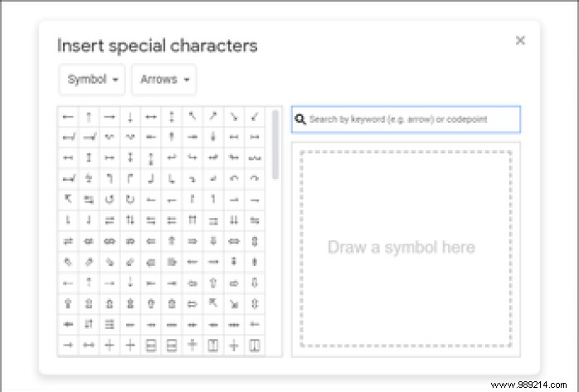
Task: Select the white hollow upwards arrow ⇧
Action: [213, 283]
